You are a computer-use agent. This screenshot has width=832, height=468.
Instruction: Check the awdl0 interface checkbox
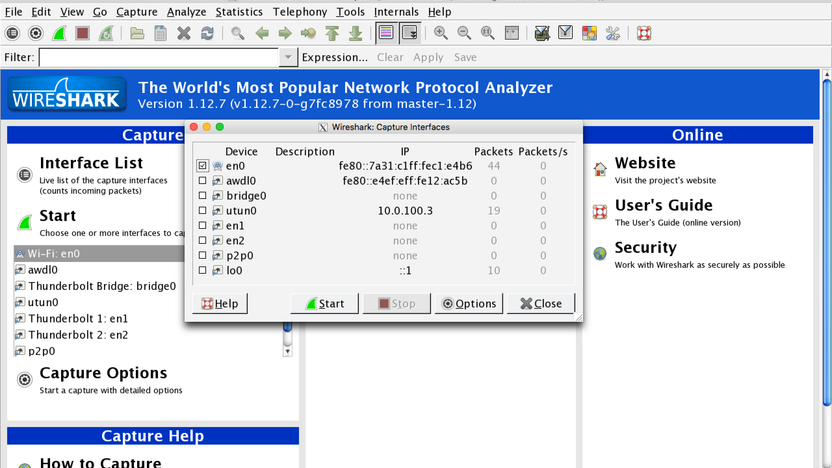tap(202, 180)
